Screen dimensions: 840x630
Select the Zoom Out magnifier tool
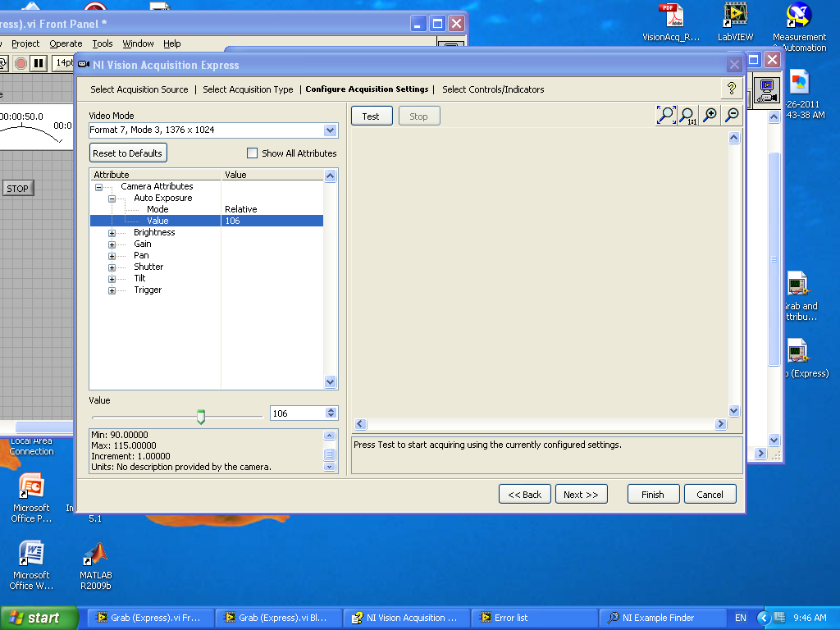[731, 115]
